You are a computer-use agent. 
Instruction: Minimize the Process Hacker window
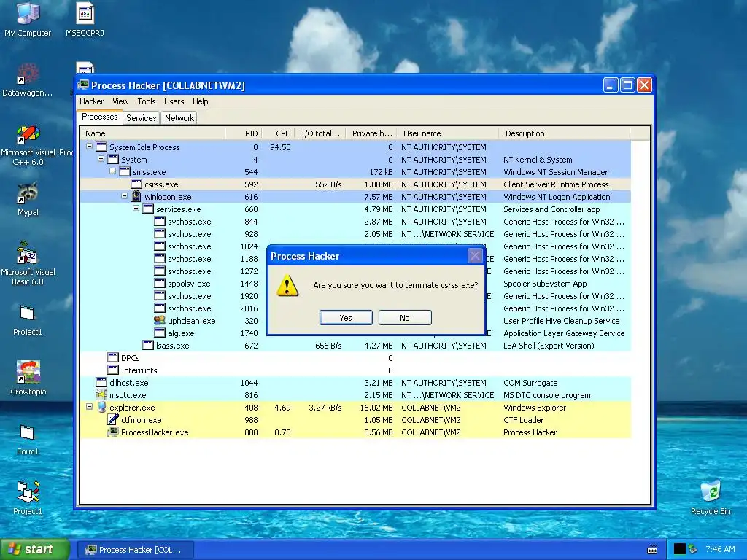click(611, 85)
